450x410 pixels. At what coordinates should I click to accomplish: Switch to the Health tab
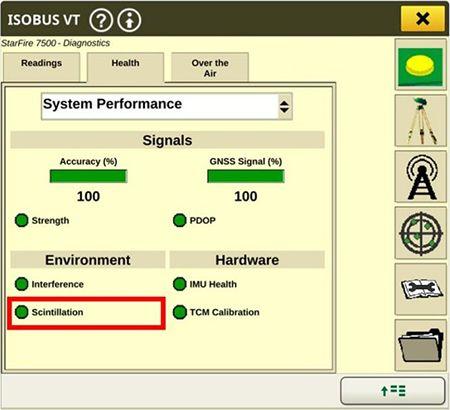125,67
